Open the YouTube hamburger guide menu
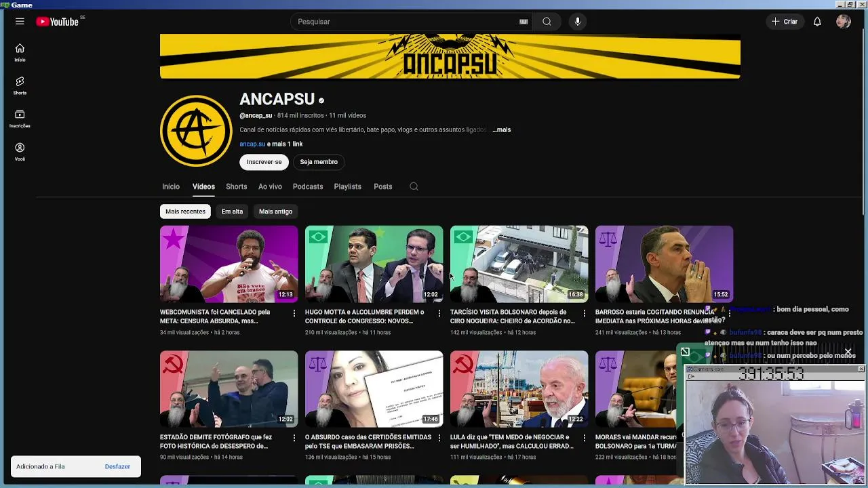The image size is (868, 488). pyautogui.click(x=20, y=22)
